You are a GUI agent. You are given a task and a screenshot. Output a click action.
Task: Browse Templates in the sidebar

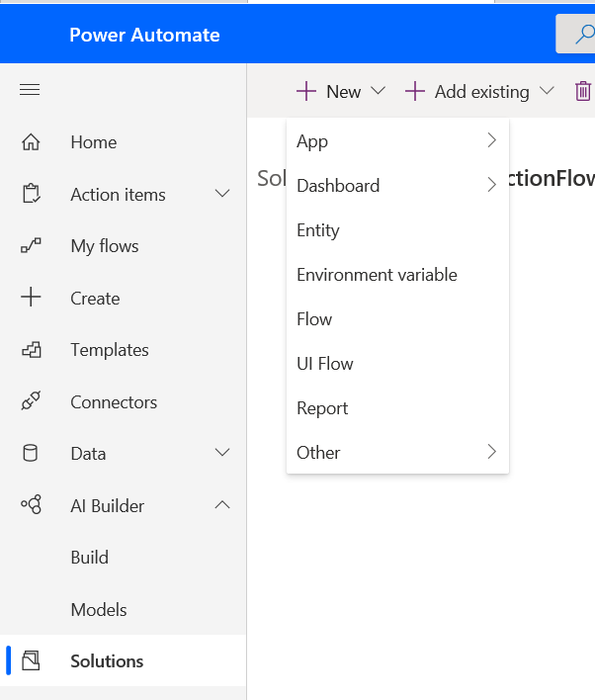110,350
